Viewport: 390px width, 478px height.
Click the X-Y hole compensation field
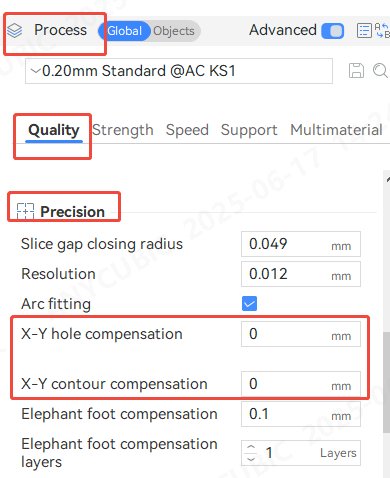click(x=301, y=334)
